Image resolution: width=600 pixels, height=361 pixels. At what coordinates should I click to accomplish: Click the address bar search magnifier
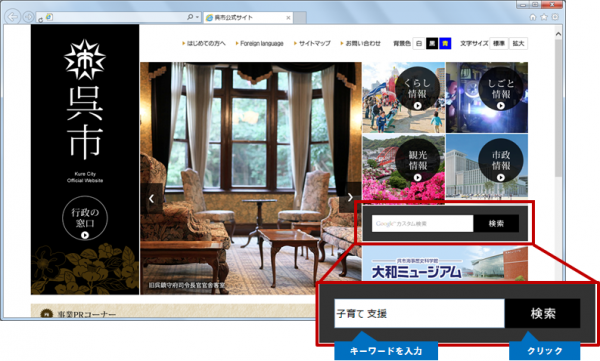[x=190, y=17]
